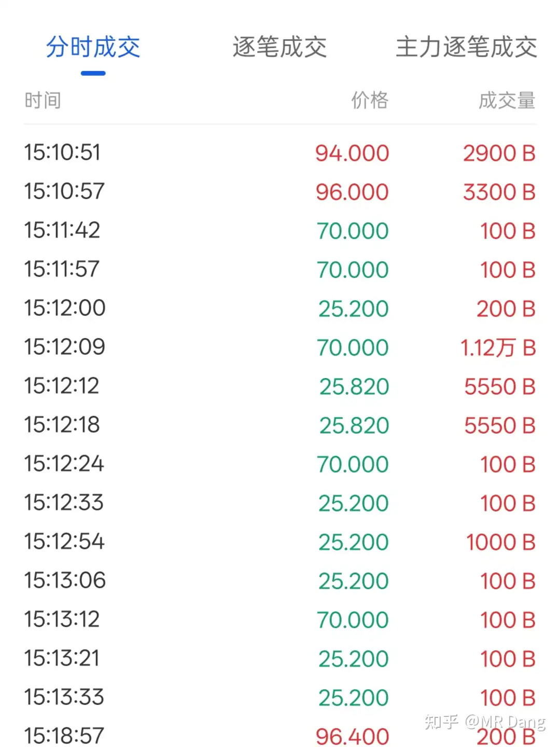Click the 94.000 price value
Viewport: 560px width, 747px height.
coord(352,153)
